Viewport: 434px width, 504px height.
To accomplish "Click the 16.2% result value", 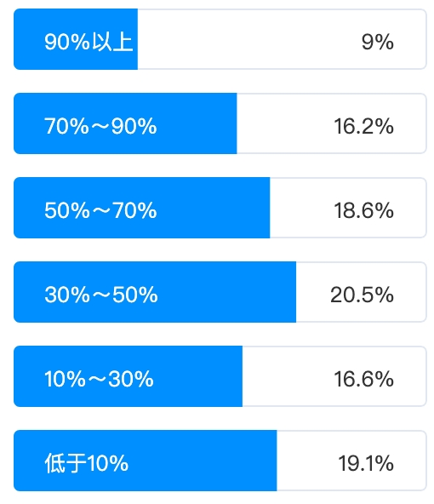I will (x=363, y=126).
